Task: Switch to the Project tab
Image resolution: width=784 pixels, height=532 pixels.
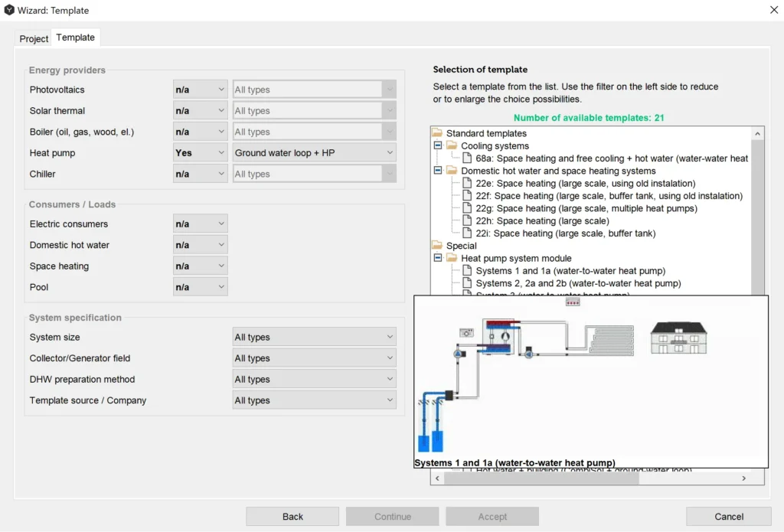Action: click(34, 38)
